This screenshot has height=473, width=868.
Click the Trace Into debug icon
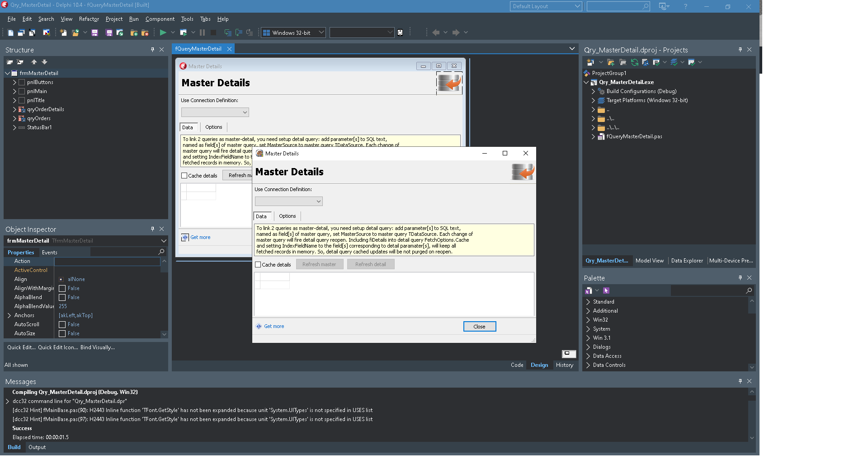pos(228,33)
